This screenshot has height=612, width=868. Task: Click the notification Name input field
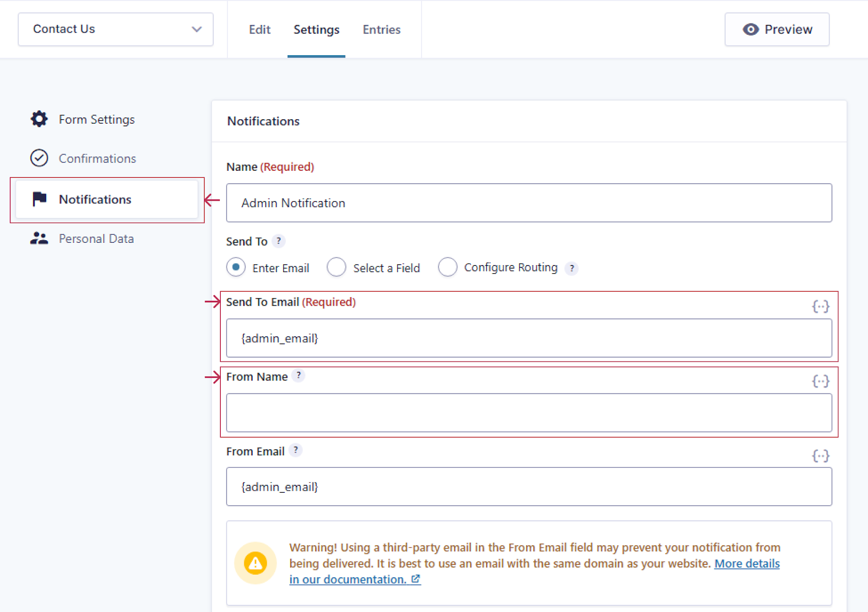pos(529,203)
